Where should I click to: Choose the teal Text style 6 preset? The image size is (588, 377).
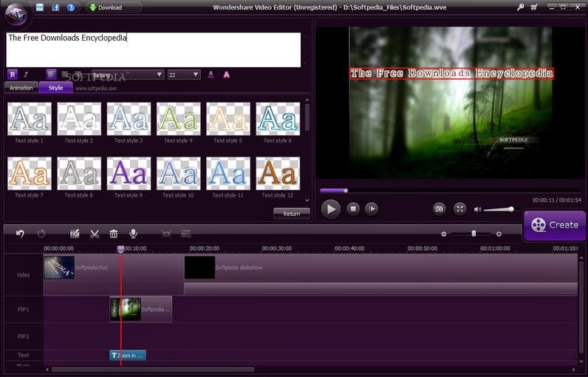click(278, 119)
